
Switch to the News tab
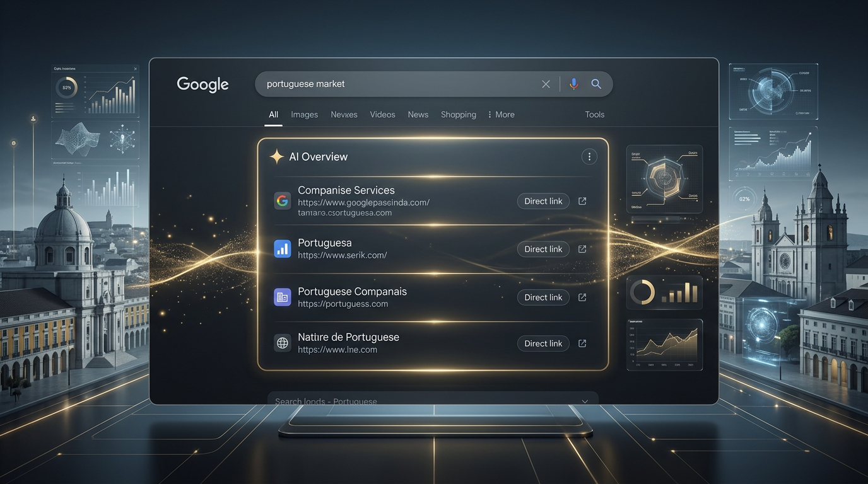click(418, 115)
